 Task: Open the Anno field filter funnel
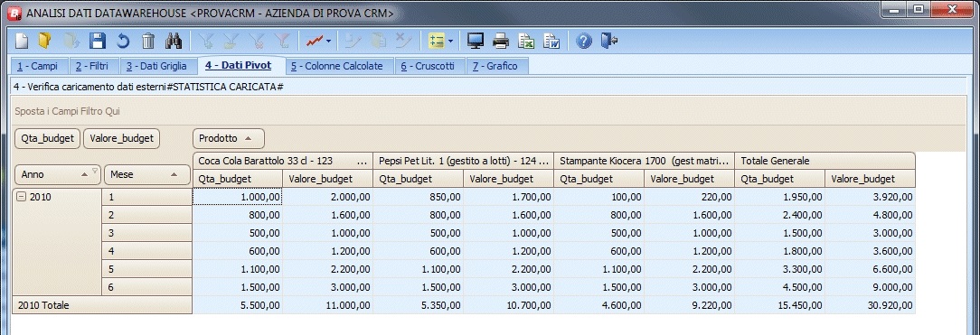point(95,171)
